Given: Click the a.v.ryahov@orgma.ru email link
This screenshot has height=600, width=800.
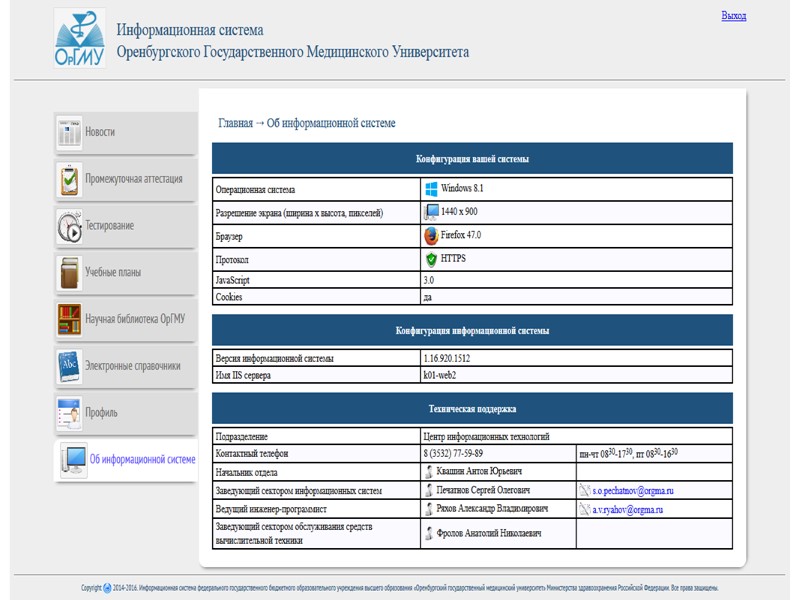Looking at the screenshot, I should point(628,509).
